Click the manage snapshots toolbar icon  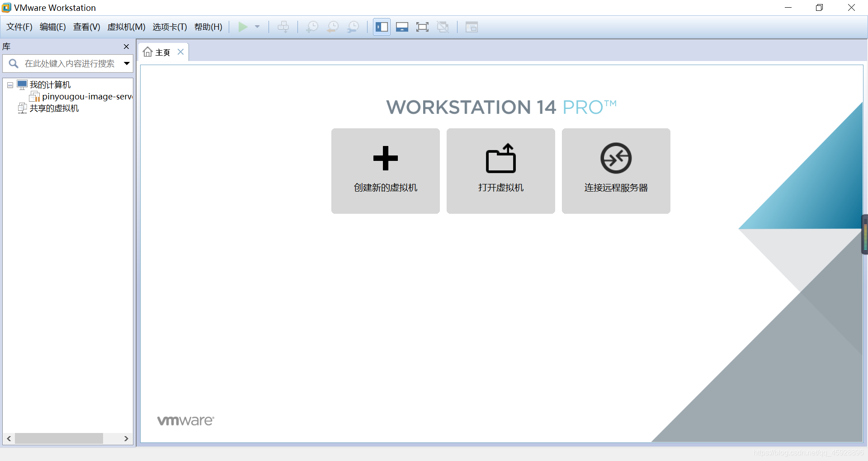tap(353, 27)
